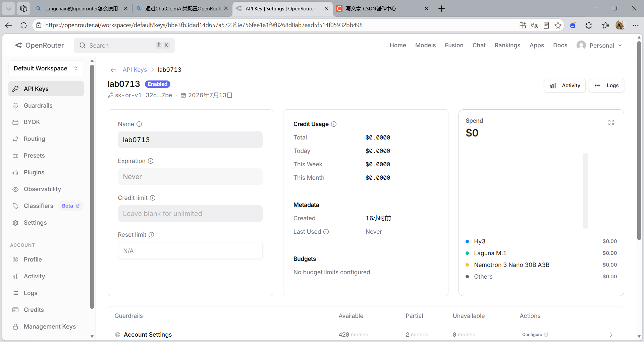Go to Observability in the sidebar

coord(46,189)
